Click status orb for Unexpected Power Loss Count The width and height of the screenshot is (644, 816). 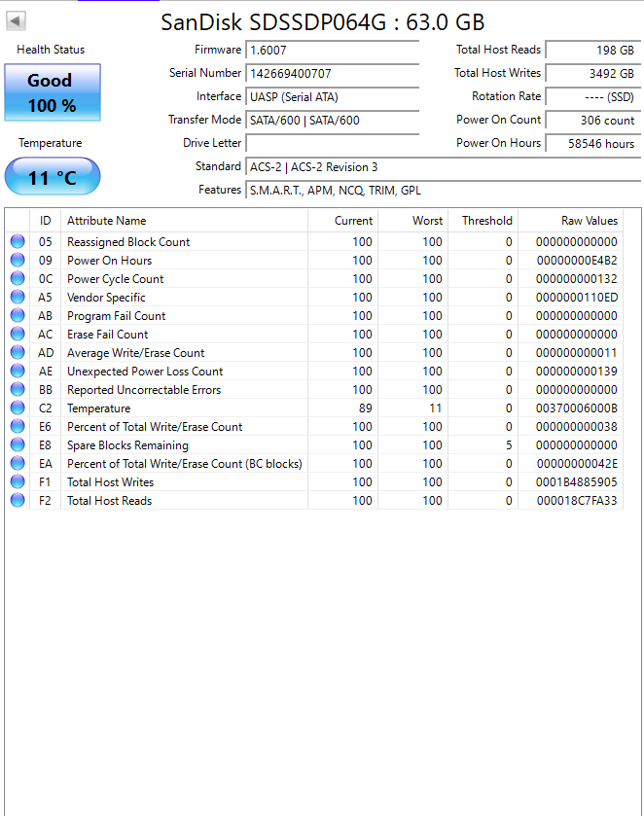18,371
